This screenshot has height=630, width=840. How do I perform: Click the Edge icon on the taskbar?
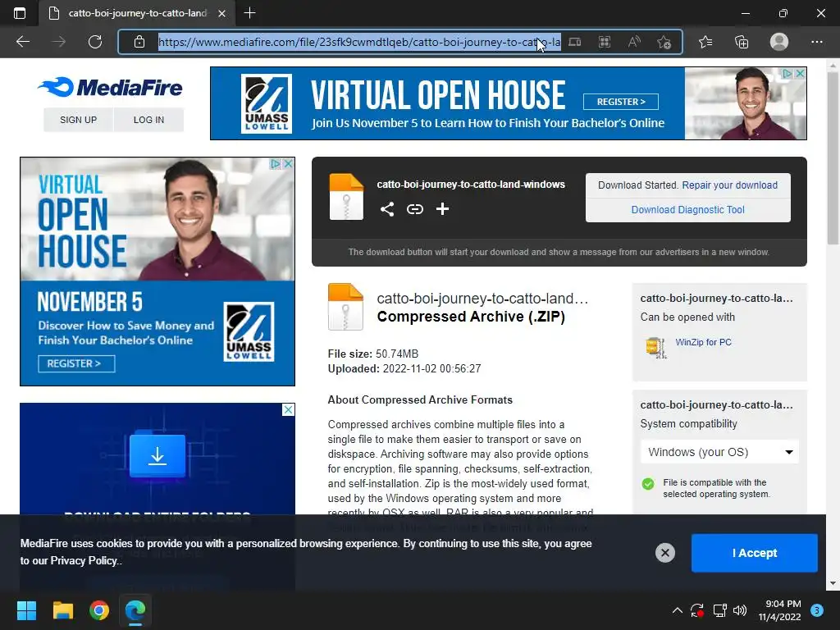tap(135, 610)
